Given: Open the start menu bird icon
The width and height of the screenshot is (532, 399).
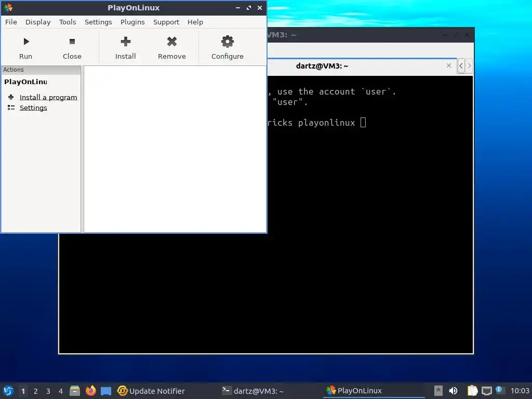Looking at the screenshot, I should click(8, 391).
